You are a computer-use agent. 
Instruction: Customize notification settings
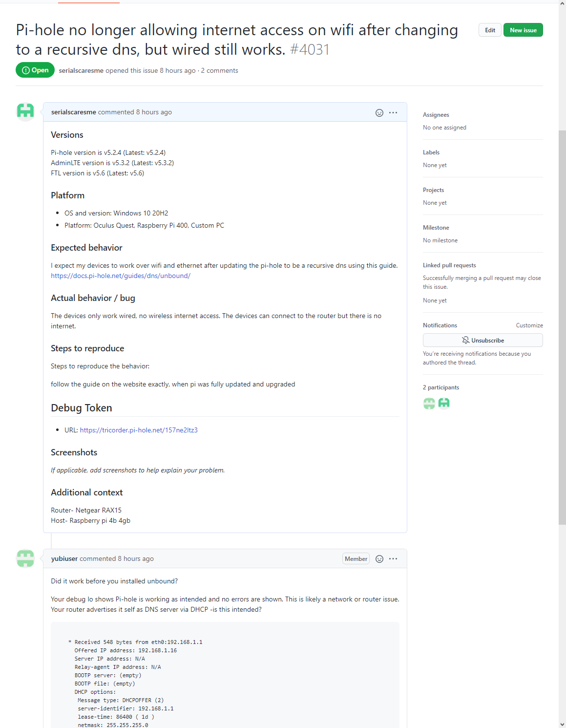pyautogui.click(x=529, y=325)
